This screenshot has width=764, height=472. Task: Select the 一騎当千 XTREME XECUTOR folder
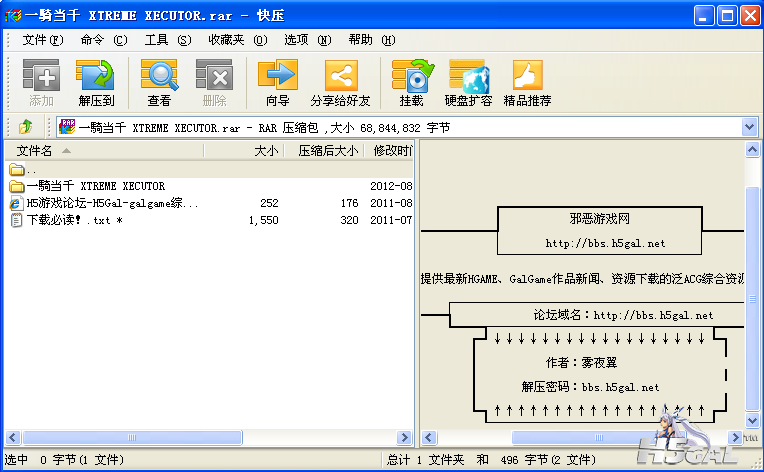click(x=96, y=186)
